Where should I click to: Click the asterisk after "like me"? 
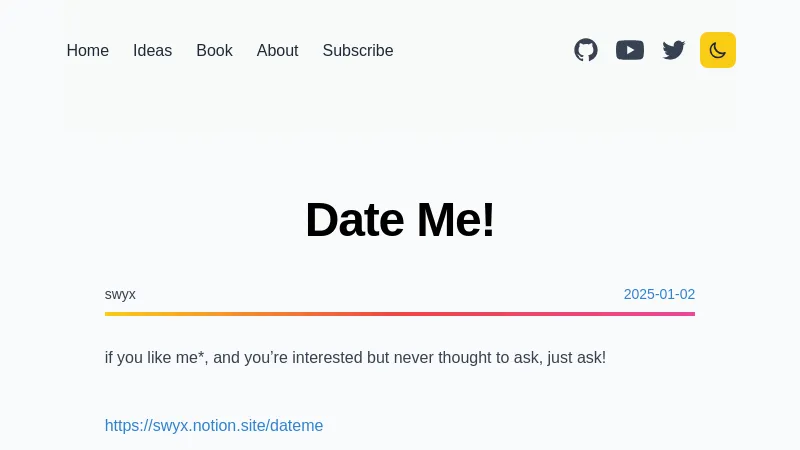coord(203,355)
